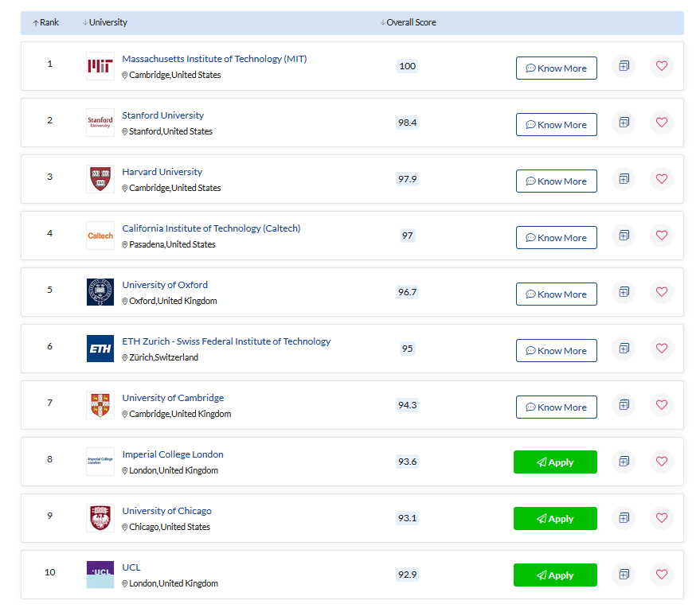Image resolution: width=700 pixels, height=608 pixels.
Task: Open ETH Zurich - Swiss Federal Institute link
Action: pos(226,341)
